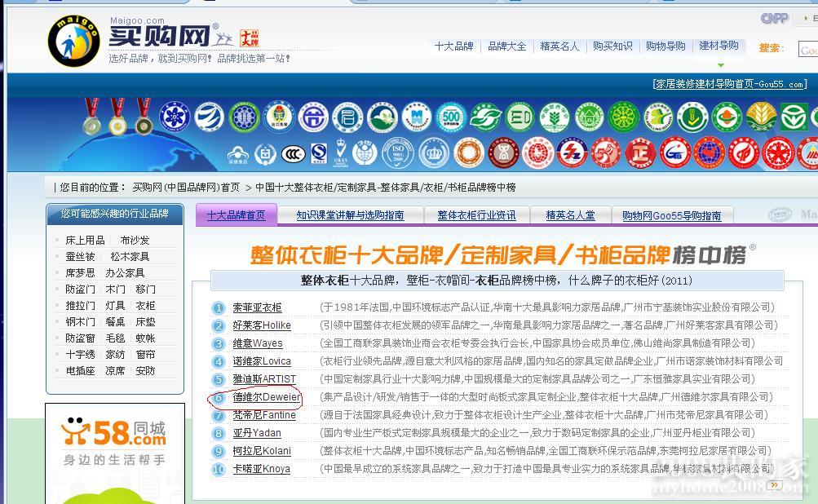
Task: Click the number 1 ranking bullet icon
Action: click(x=219, y=307)
